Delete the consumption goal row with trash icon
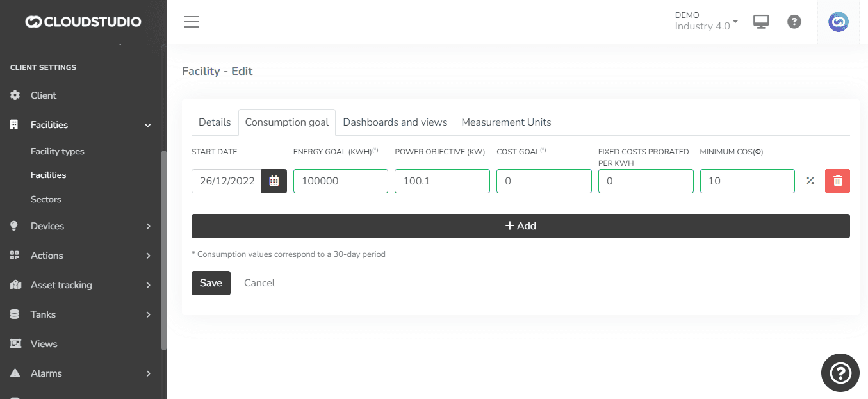868x399 pixels. [x=838, y=181]
